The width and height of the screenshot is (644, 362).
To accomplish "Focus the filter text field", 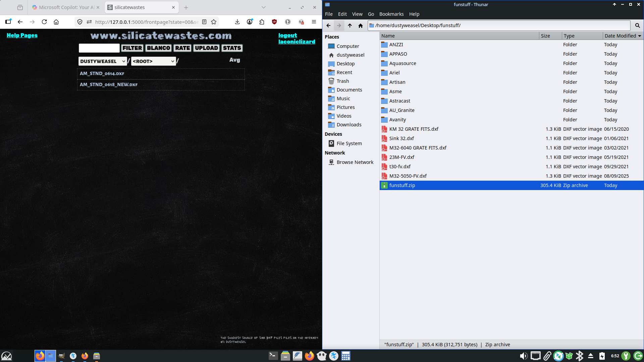I will tap(99, 48).
